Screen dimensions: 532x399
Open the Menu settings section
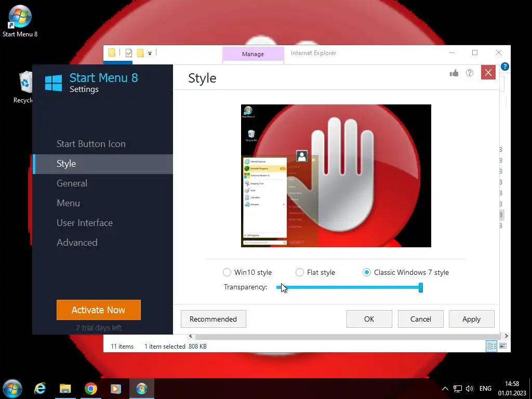pyautogui.click(x=68, y=203)
